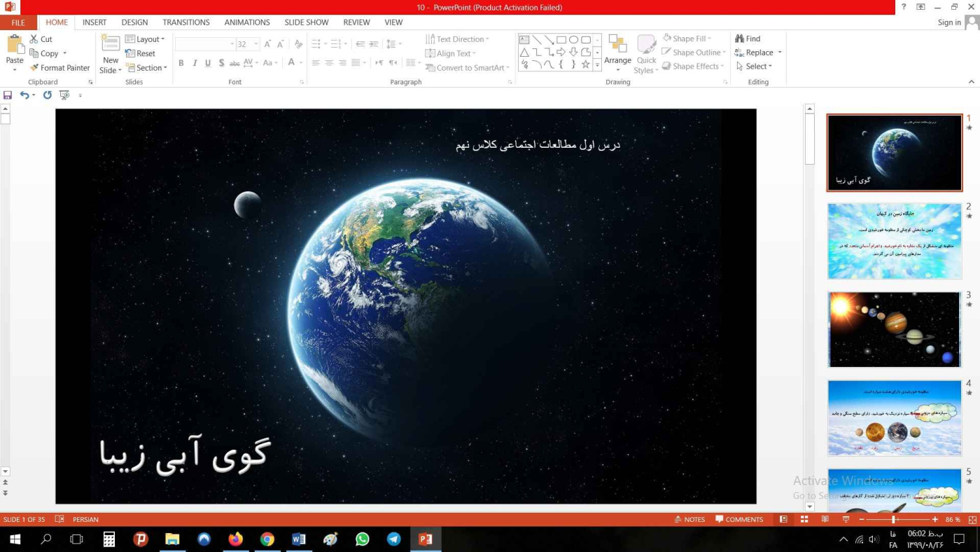980x552 pixels.
Task: Toggle the Notes pane in the status bar
Action: point(689,519)
